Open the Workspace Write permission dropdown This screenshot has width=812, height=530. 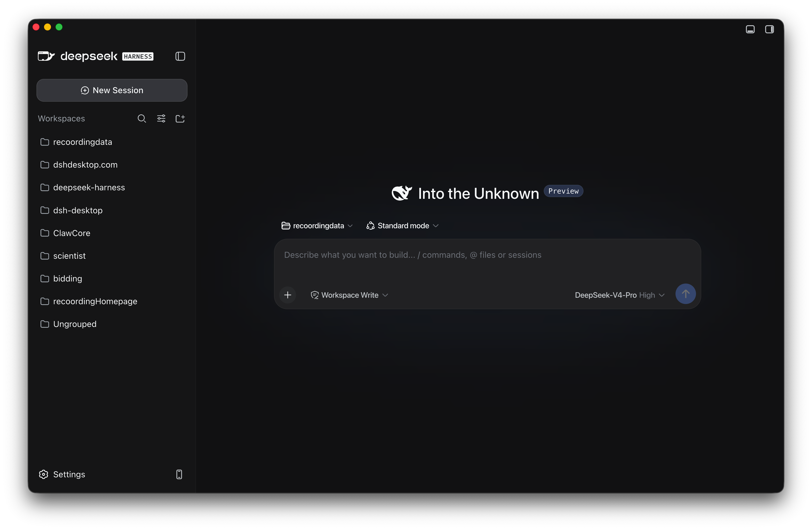click(x=349, y=295)
